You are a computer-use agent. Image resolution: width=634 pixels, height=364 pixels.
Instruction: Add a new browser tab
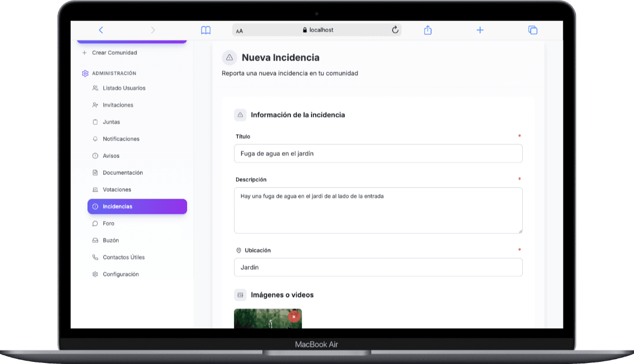(x=480, y=30)
